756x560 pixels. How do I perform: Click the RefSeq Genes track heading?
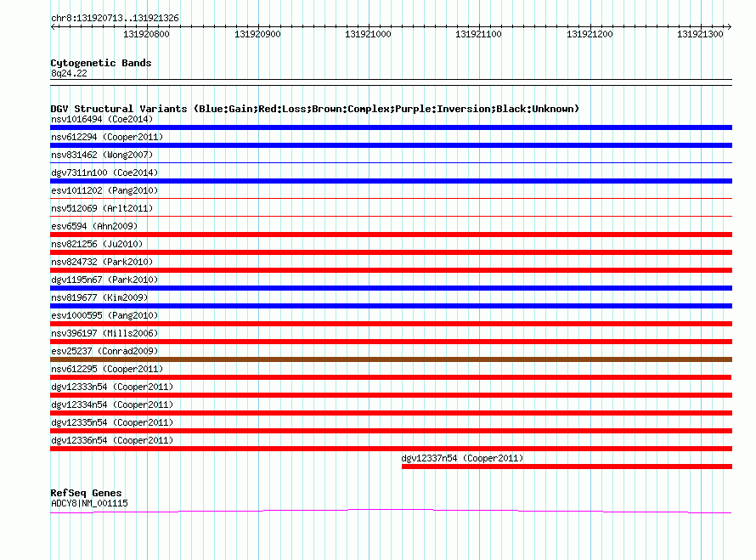pos(86,493)
